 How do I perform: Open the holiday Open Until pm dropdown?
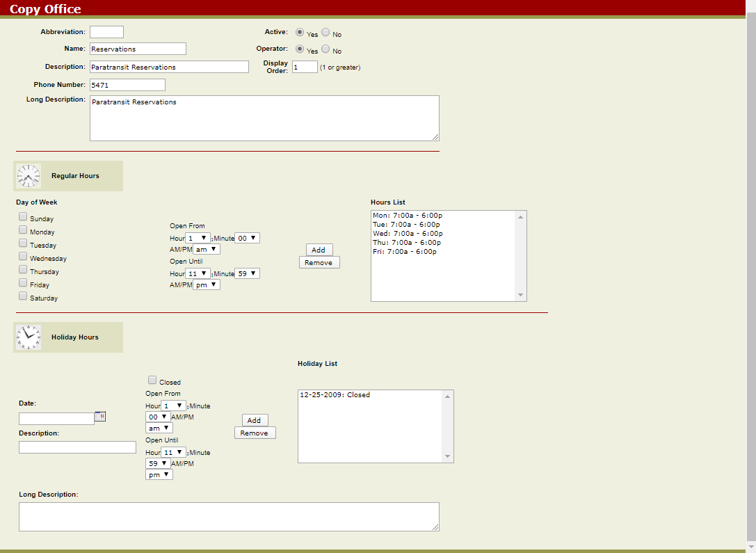(159, 474)
